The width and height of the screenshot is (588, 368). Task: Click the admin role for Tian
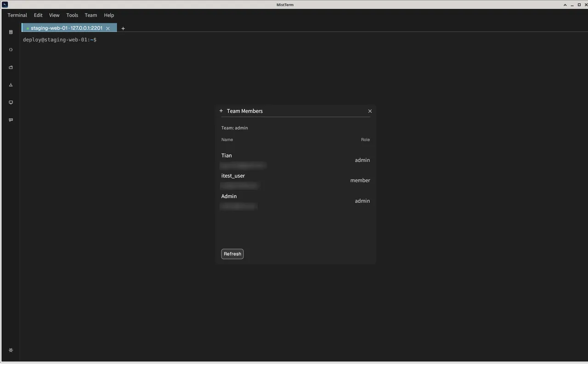362,160
